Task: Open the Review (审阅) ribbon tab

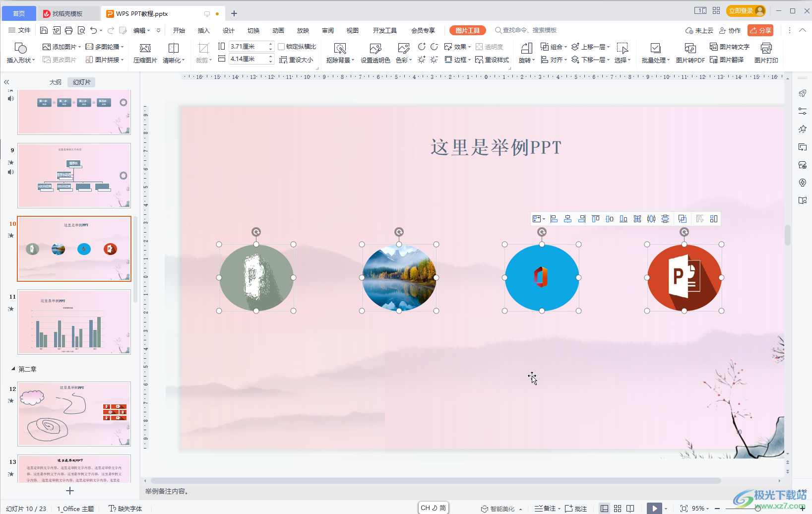Action: [x=327, y=30]
